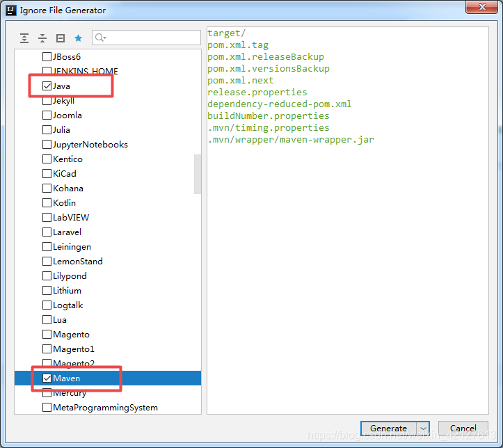Screen dimensions: 503x448
Task: Tick the KiCad template checkbox
Action: (47, 173)
